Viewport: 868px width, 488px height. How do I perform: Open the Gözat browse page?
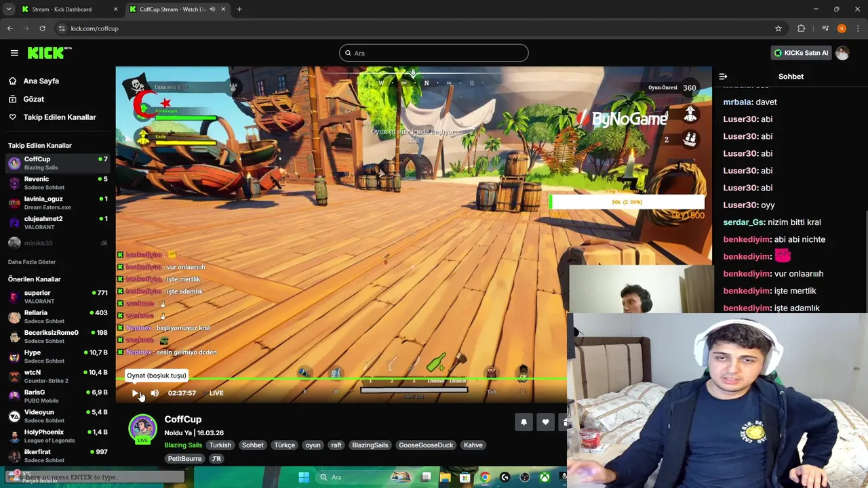pos(33,99)
